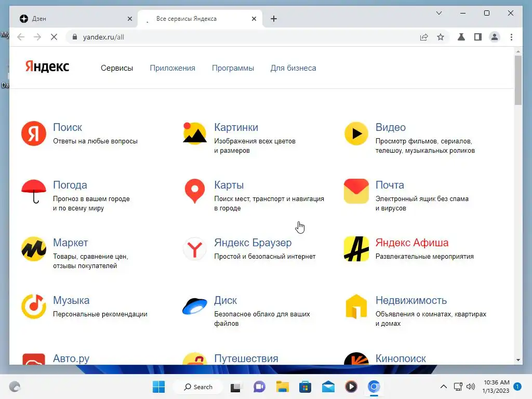This screenshot has width=532, height=399.
Task: Open the Mail app in taskbar
Action: (x=328, y=387)
